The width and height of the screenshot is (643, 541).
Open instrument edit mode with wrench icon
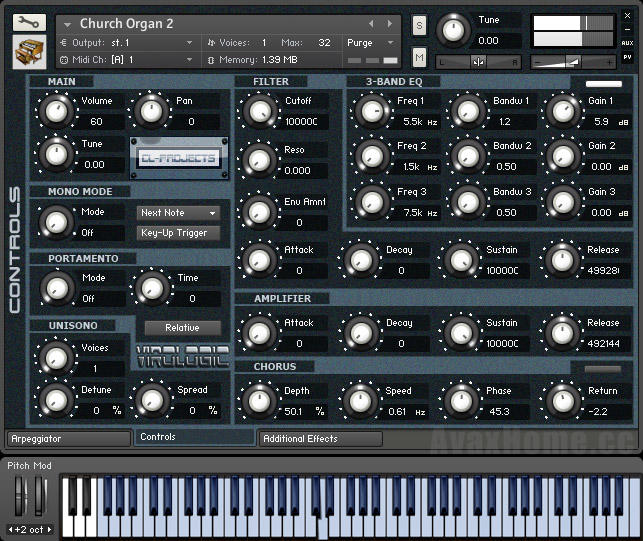[30, 22]
